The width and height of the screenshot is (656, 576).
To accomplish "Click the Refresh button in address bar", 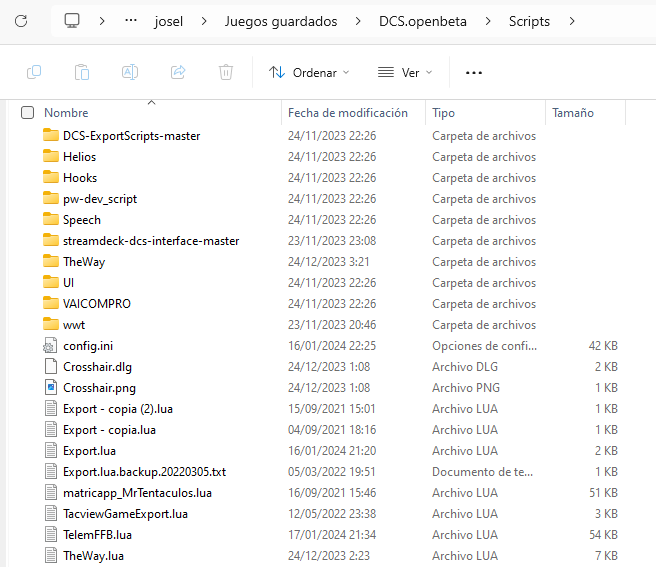I will [x=21, y=21].
